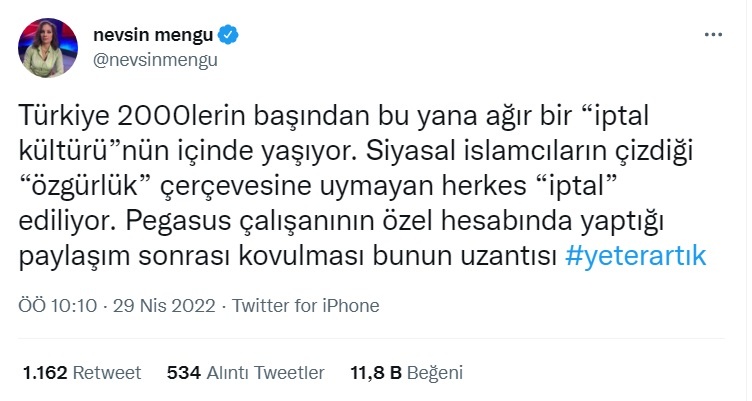The image size is (752, 401).
Task: Open the three-dot more options menu
Action: tap(712, 35)
